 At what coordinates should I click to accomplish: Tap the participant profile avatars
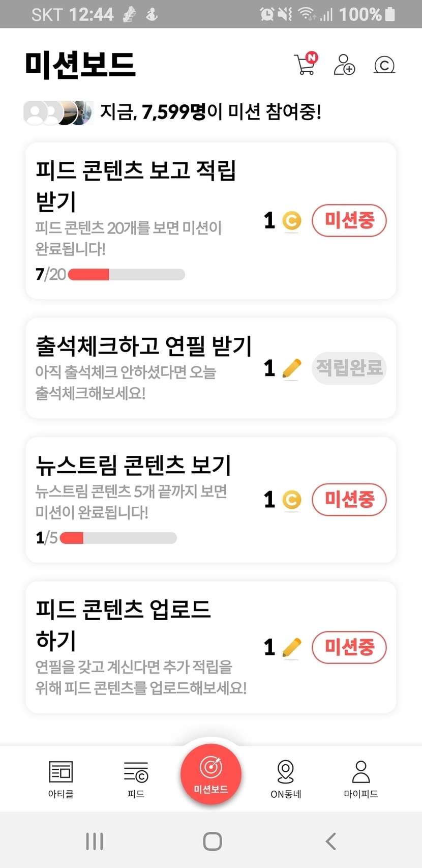[58, 112]
